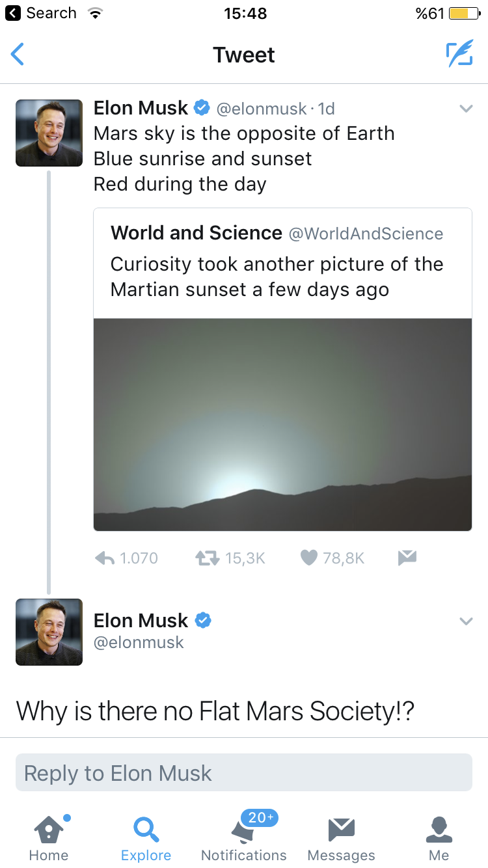The image size is (488, 868).
Task: Retweet the Mars sky tweet
Action: click(206, 558)
